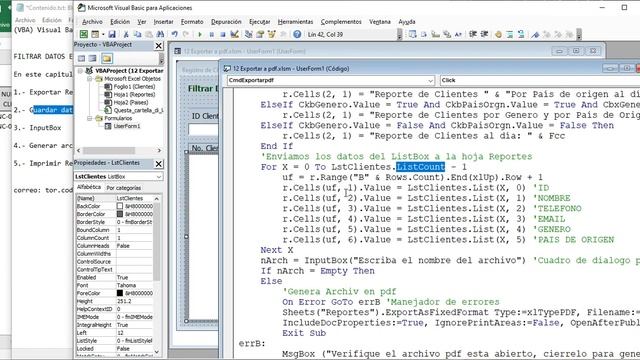Select the ColumnHeads property row
Image resolution: width=640 pixels, height=360 pixels.
pyautogui.click(x=114, y=246)
